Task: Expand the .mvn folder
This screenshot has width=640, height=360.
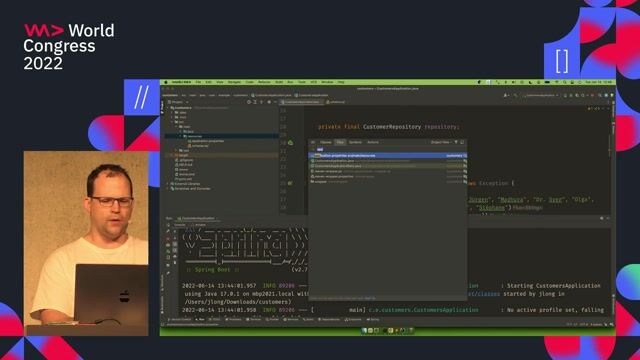Action: pos(172,117)
